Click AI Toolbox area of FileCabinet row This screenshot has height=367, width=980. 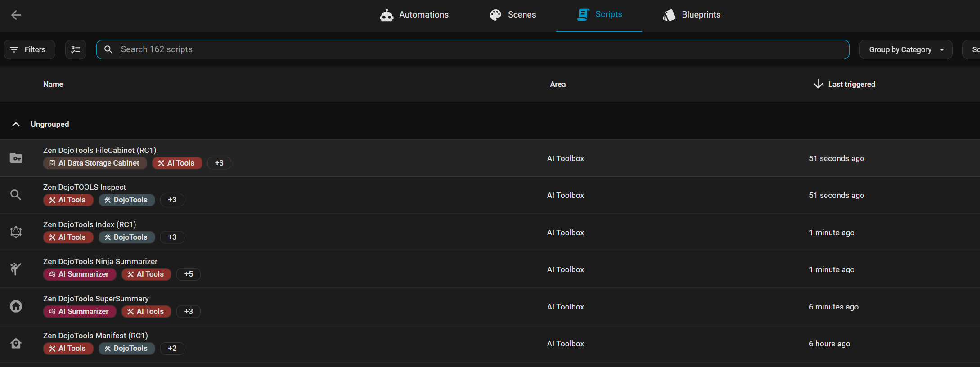[x=566, y=158]
